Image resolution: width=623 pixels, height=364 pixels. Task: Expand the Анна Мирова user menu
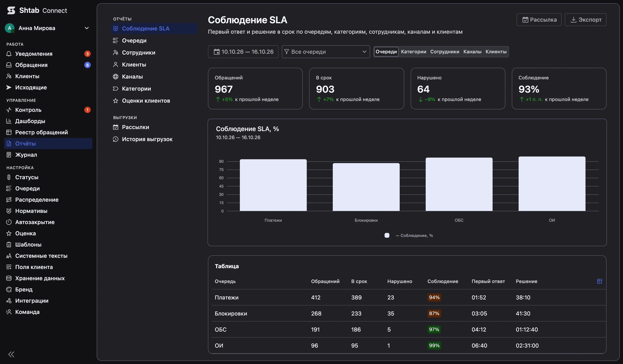[x=87, y=28]
